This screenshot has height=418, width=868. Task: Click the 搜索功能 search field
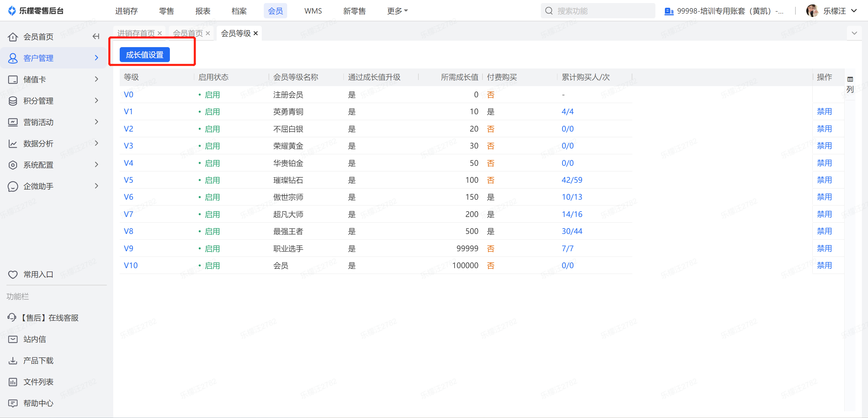(598, 11)
